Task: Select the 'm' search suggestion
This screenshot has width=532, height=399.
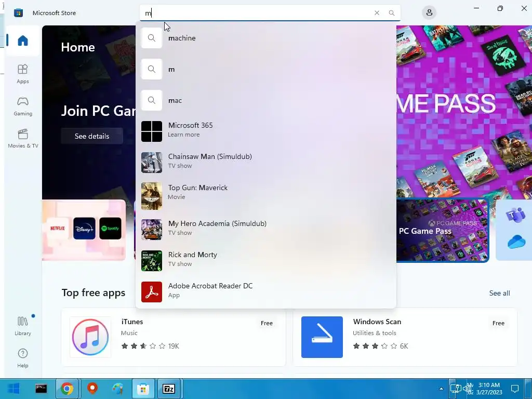Action: [265, 69]
